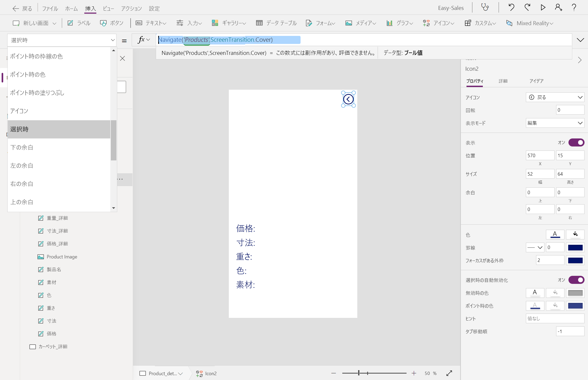Preview the app with the play icon
Screen dimensions: 588x380
[x=543, y=7]
